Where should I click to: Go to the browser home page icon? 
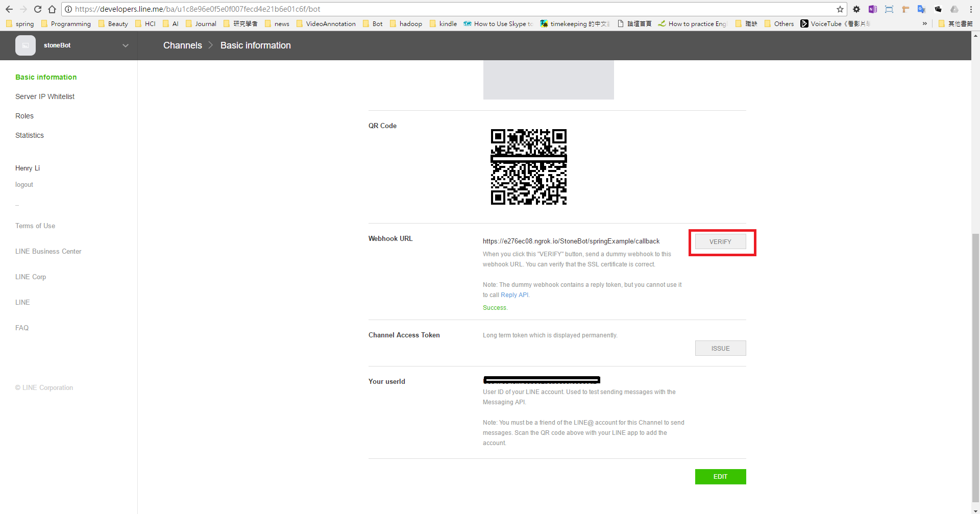tap(52, 9)
